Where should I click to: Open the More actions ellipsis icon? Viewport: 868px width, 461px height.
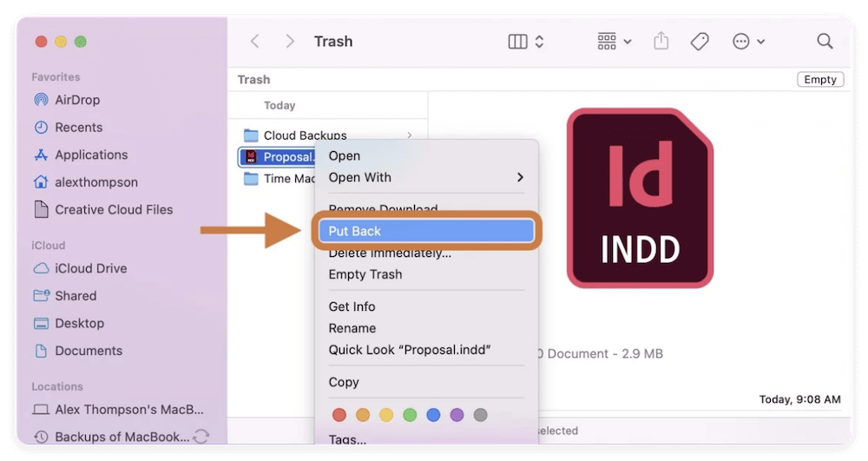point(740,42)
